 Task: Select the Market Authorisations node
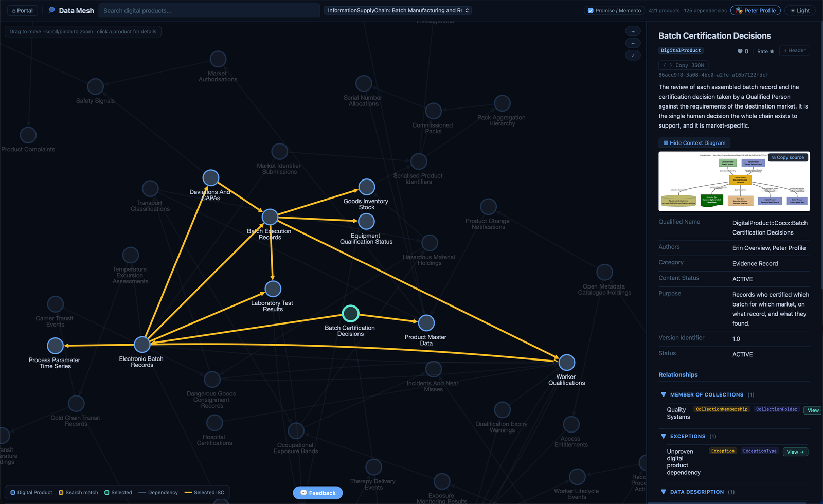[x=218, y=59]
